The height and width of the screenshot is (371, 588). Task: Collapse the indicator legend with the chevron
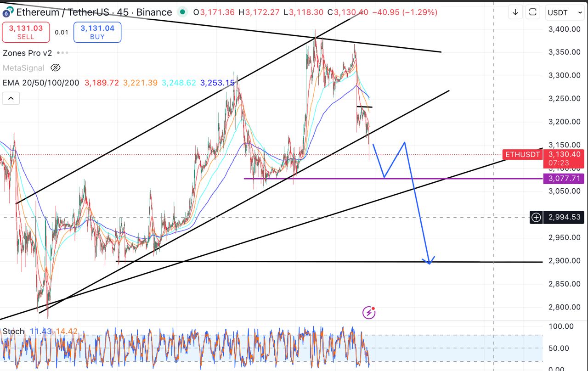click(11, 98)
